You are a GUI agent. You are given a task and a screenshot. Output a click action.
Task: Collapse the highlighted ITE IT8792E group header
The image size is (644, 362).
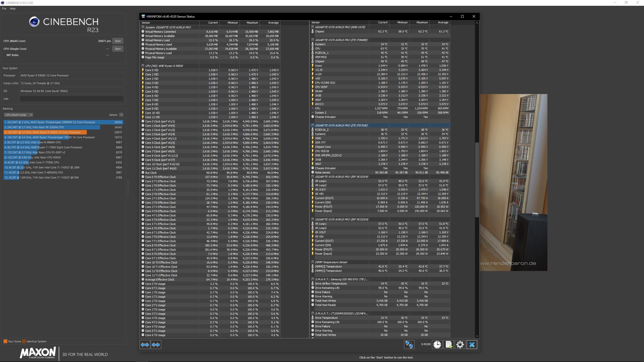[313, 125]
